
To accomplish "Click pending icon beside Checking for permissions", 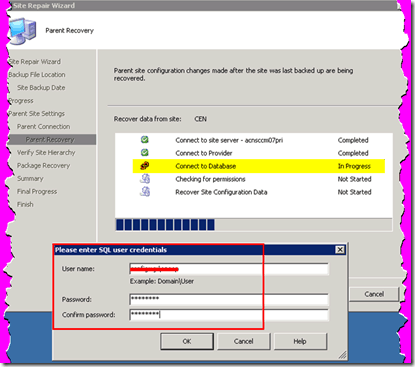I will tap(145, 179).
